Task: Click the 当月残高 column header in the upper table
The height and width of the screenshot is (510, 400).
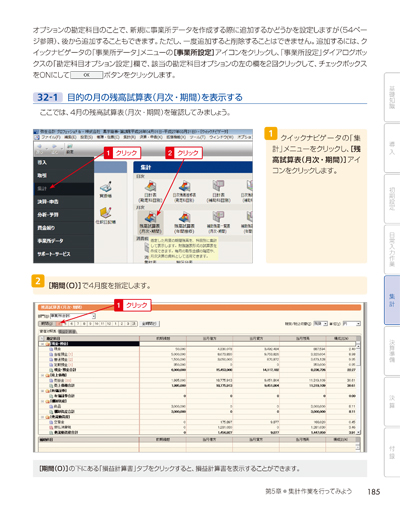Action: tap(303, 338)
